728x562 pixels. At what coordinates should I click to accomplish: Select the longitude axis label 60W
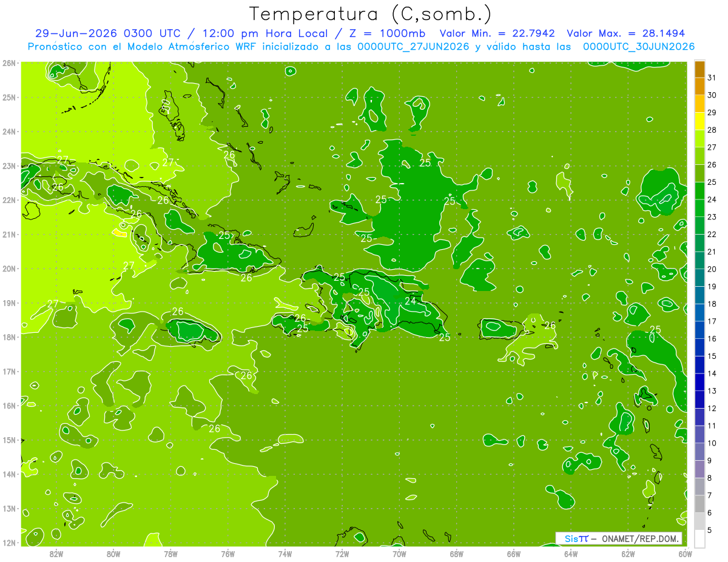pos(685,554)
